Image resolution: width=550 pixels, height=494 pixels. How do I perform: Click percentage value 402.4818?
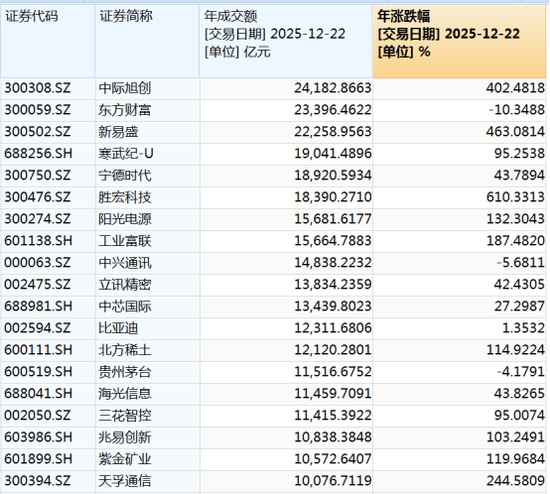point(515,88)
